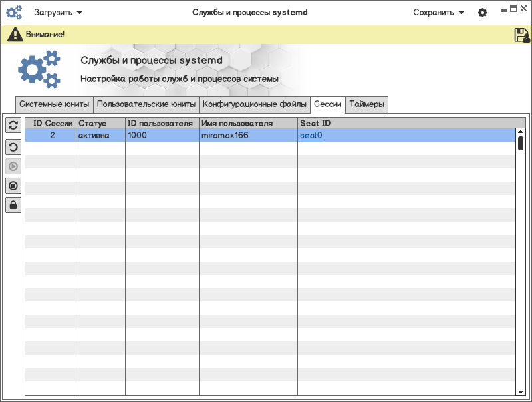Click the blue gears icon in title bar
The width and height of the screenshot is (532, 402).
coord(14,12)
